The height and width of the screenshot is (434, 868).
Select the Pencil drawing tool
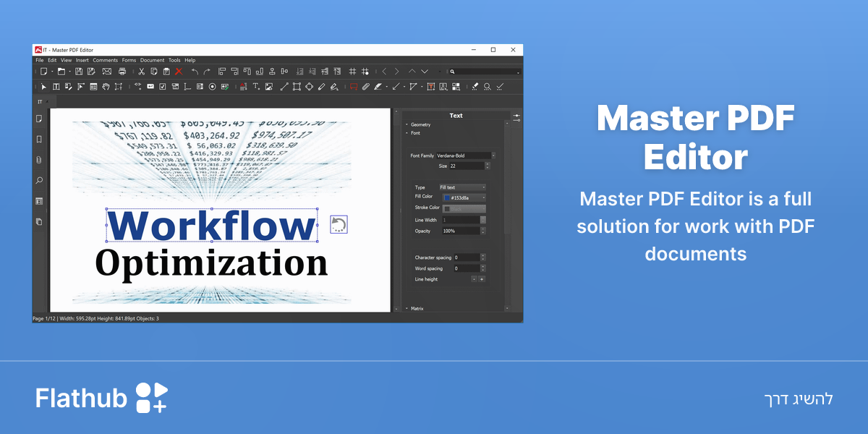321,87
